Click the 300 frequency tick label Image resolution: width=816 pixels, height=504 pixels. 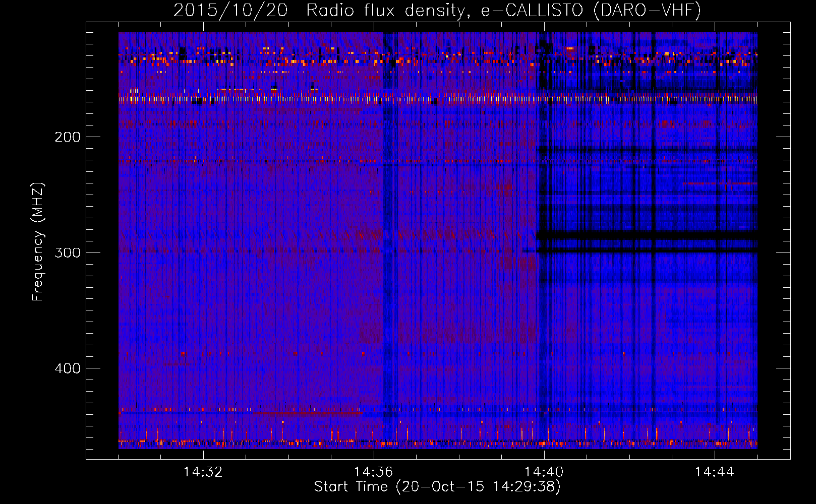pyautogui.click(x=68, y=253)
